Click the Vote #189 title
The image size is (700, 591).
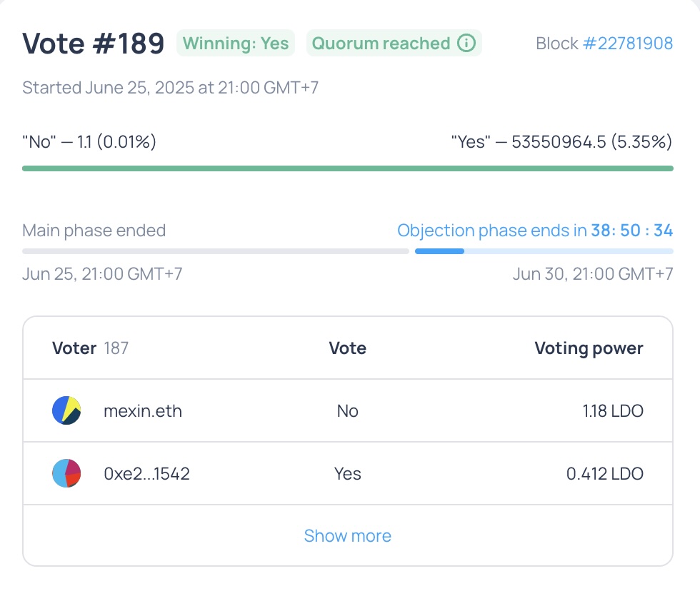(94, 44)
